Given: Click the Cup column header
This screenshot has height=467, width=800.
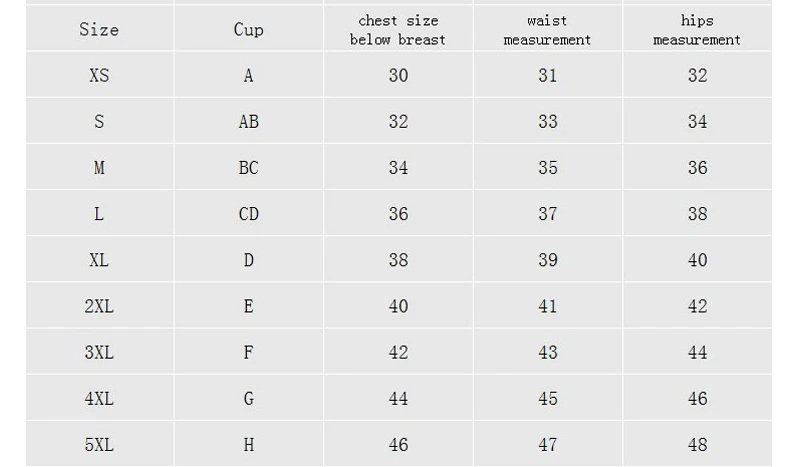Looking at the screenshot, I should [248, 30].
